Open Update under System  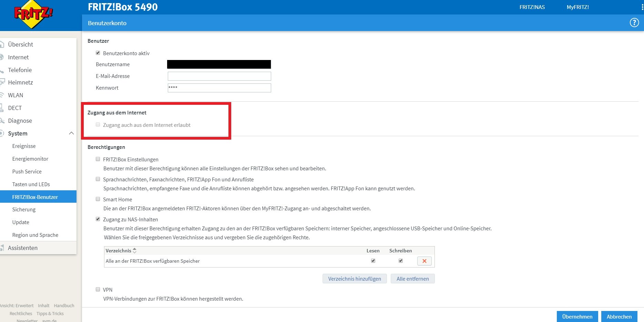[21, 222]
